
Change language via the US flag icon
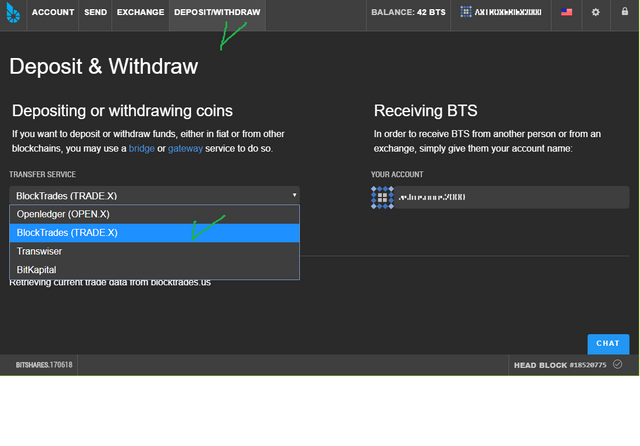point(567,12)
